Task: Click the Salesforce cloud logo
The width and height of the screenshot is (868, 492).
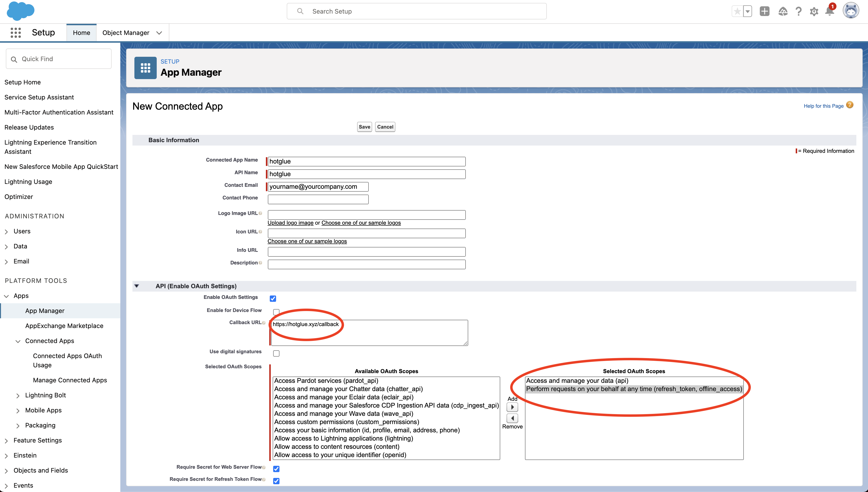Action: click(x=21, y=11)
